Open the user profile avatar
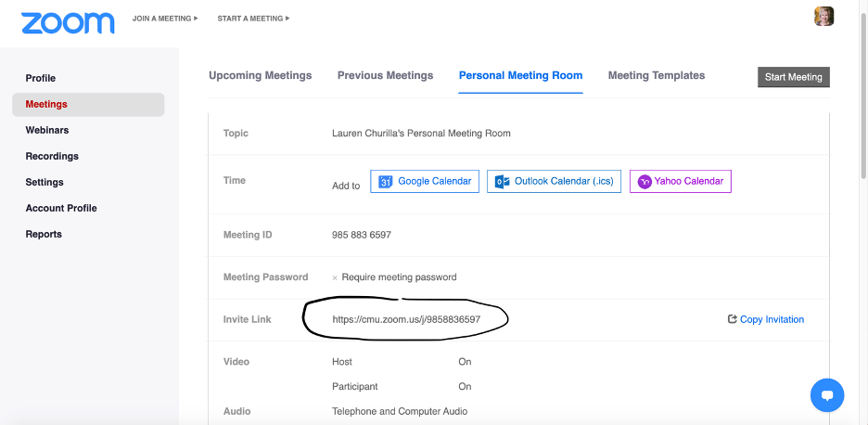This screenshot has height=425, width=868. click(x=823, y=17)
